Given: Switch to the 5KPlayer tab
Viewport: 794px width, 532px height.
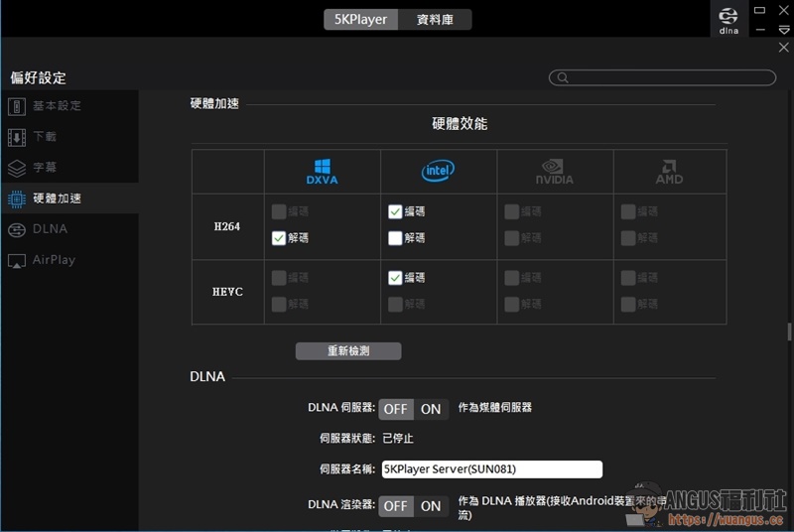Looking at the screenshot, I should pos(360,19).
